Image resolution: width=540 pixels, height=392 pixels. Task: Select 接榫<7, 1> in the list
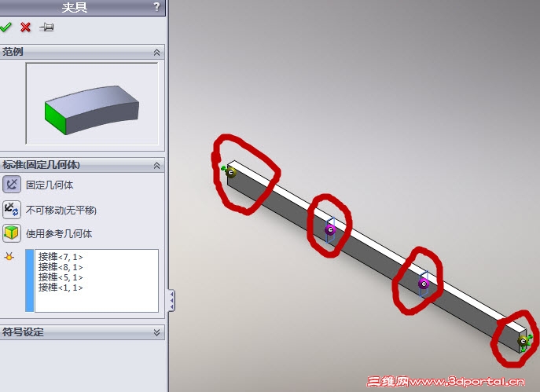tap(61, 257)
